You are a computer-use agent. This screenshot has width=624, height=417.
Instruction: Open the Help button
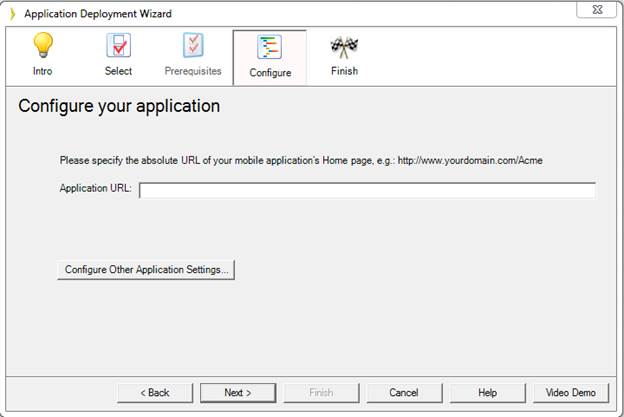click(488, 393)
